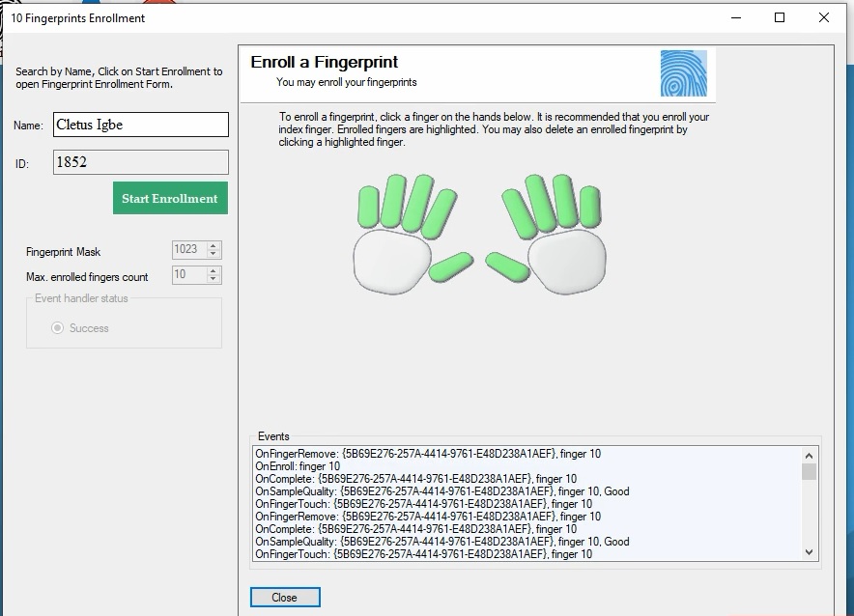Select the left thumb on the hand diagram
Viewport: 854px width, 616px height.
coord(450,266)
